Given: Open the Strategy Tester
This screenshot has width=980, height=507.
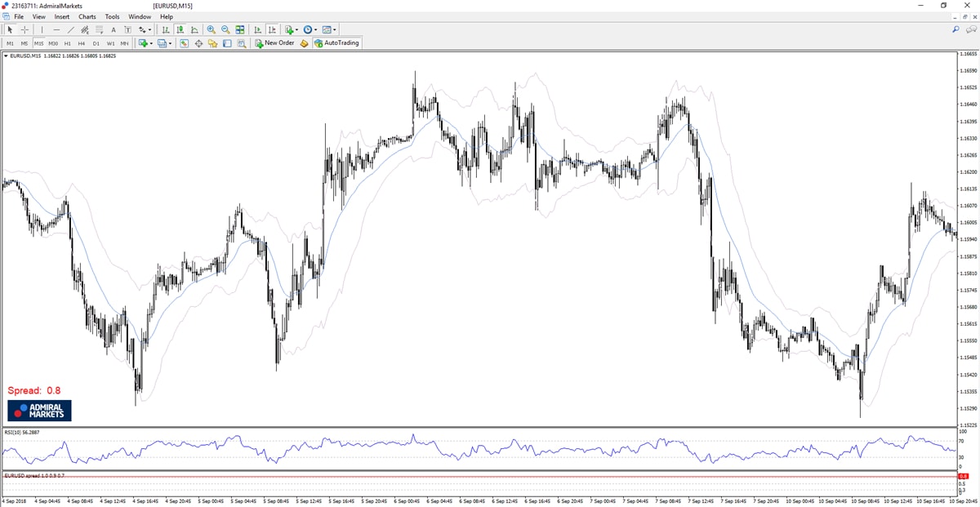Looking at the screenshot, I should click(242, 43).
